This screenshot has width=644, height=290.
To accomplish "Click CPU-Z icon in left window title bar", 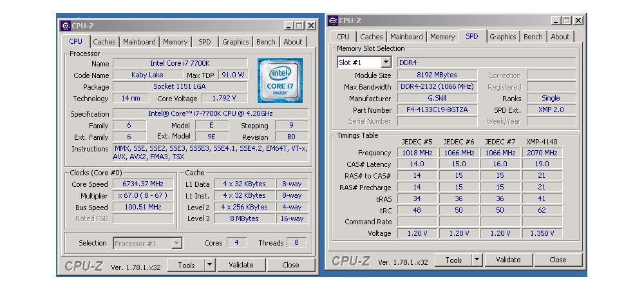I will [x=66, y=26].
